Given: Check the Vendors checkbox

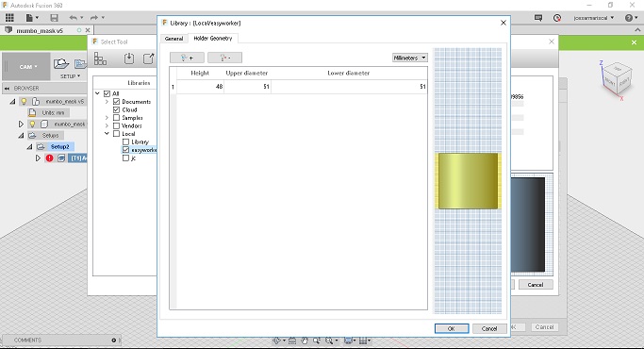Looking at the screenshot, I should coord(116,125).
